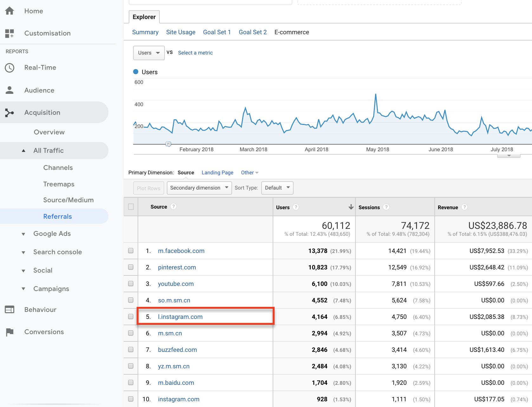Screen dimensions: 532x407
Task: Click the Explorer tab
Action: coord(144,17)
